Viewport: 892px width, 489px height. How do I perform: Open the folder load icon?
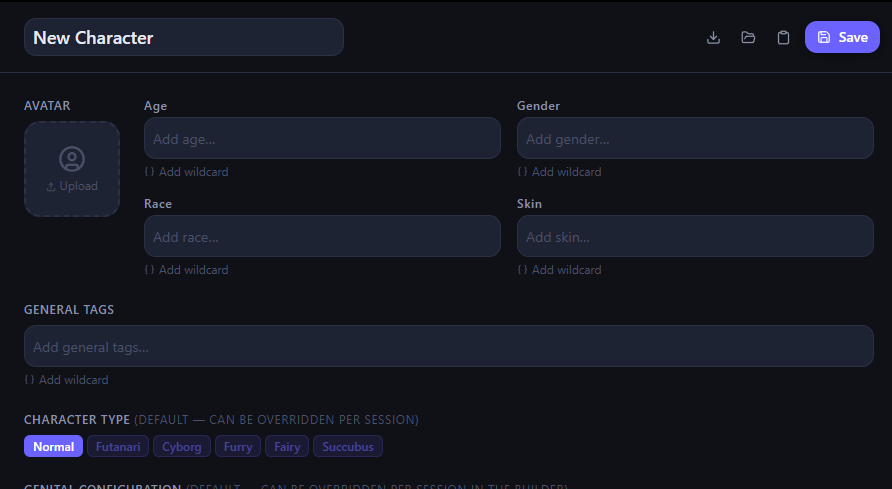click(x=748, y=38)
